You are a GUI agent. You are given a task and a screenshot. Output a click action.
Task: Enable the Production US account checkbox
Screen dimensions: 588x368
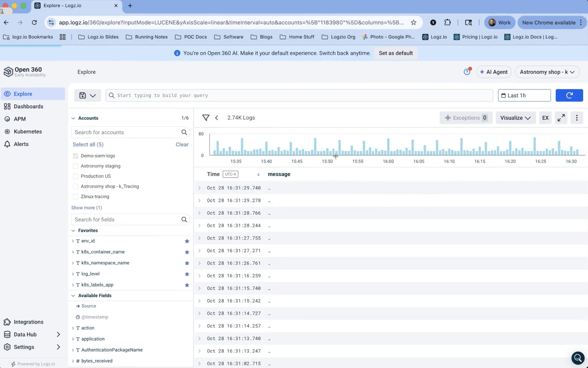pos(76,176)
